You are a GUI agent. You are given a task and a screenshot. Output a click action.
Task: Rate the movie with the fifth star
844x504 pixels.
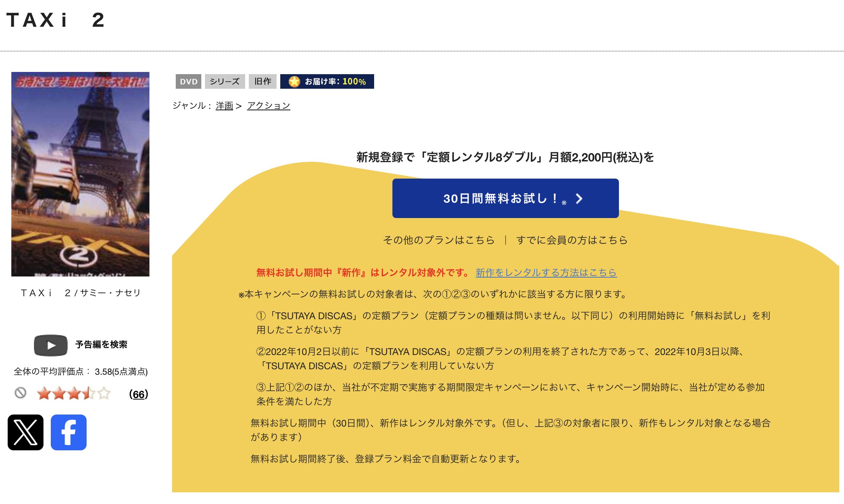coord(104,393)
